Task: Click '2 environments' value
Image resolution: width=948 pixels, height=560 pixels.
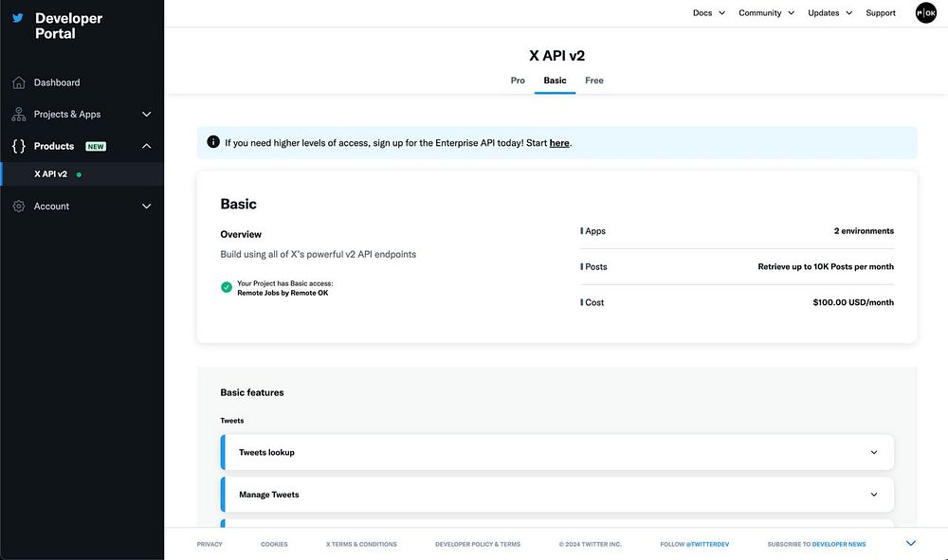Action: [864, 231]
